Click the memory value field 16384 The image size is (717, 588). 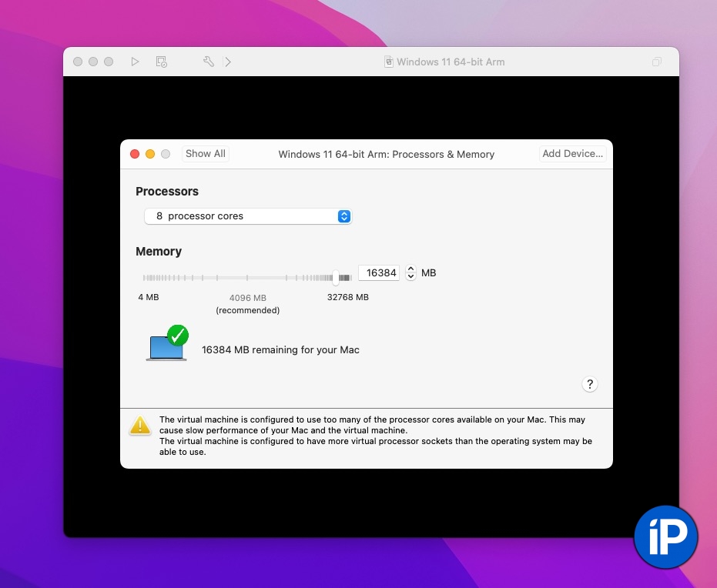[379, 272]
